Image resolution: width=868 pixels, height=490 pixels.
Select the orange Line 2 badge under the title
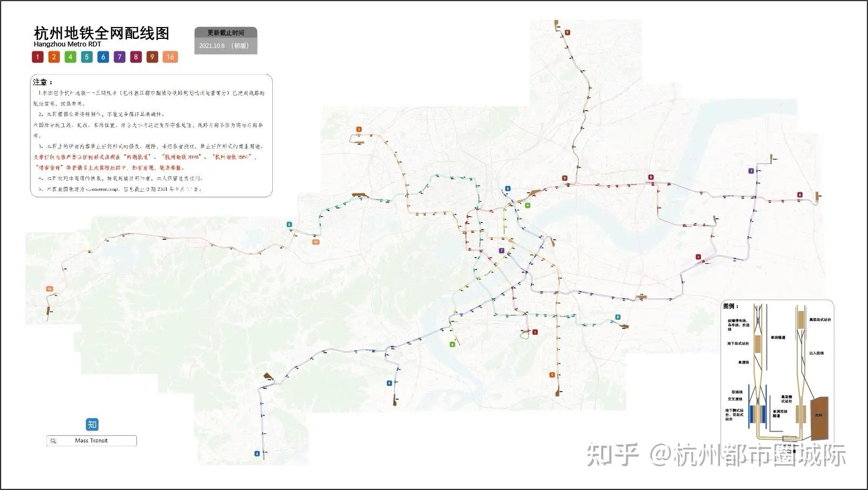tap(54, 57)
